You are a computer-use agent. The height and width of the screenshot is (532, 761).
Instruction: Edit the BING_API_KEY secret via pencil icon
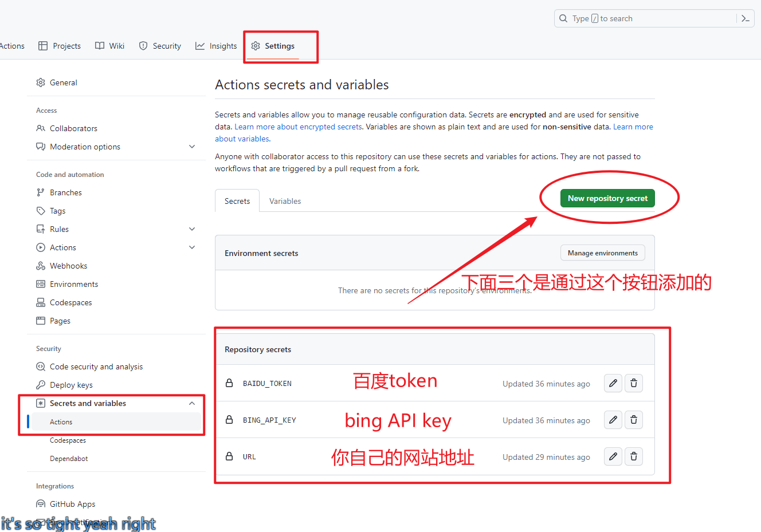[613, 420]
